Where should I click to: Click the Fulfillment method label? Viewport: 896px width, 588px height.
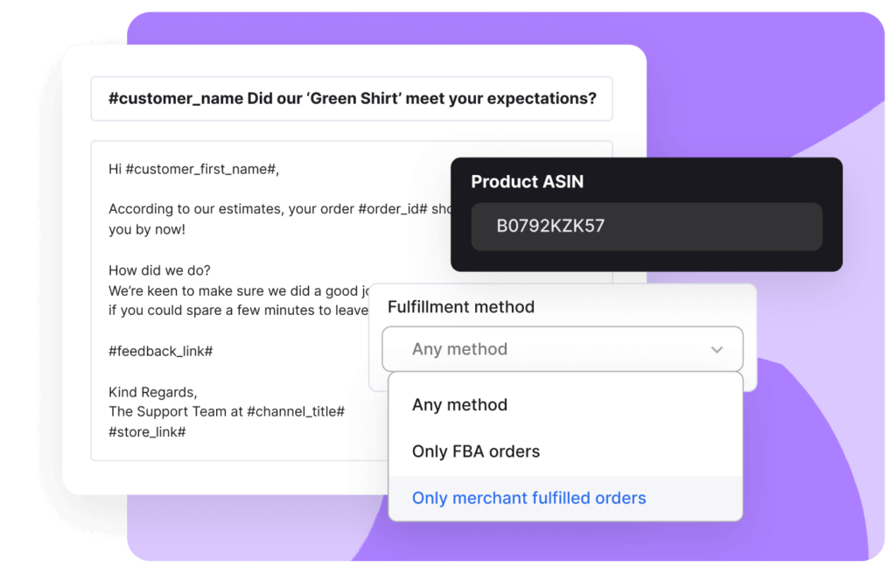pyautogui.click(x=461, y=306)
